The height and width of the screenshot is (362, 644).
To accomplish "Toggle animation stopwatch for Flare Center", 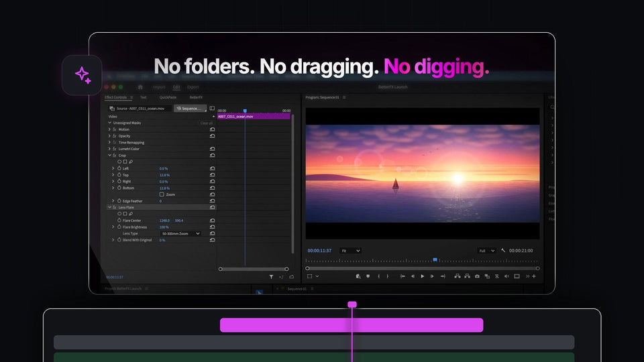I will coord(119,221).
